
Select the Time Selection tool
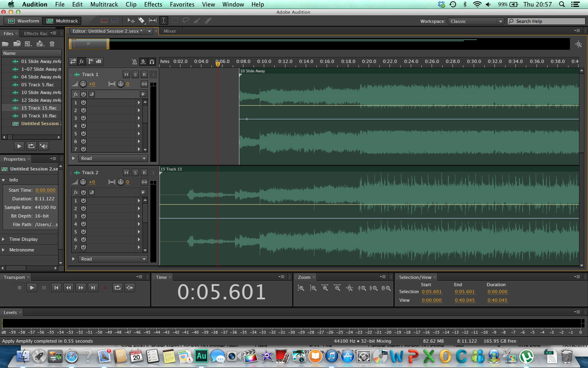tap(163, 20)
